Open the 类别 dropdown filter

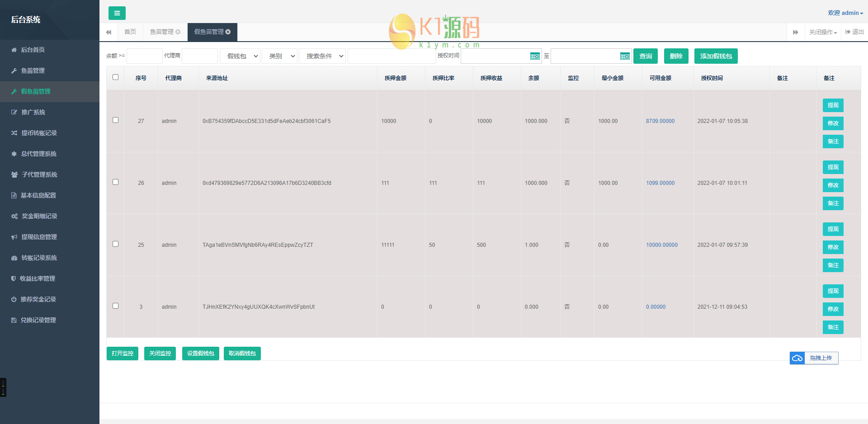click(x=280, y=56)
